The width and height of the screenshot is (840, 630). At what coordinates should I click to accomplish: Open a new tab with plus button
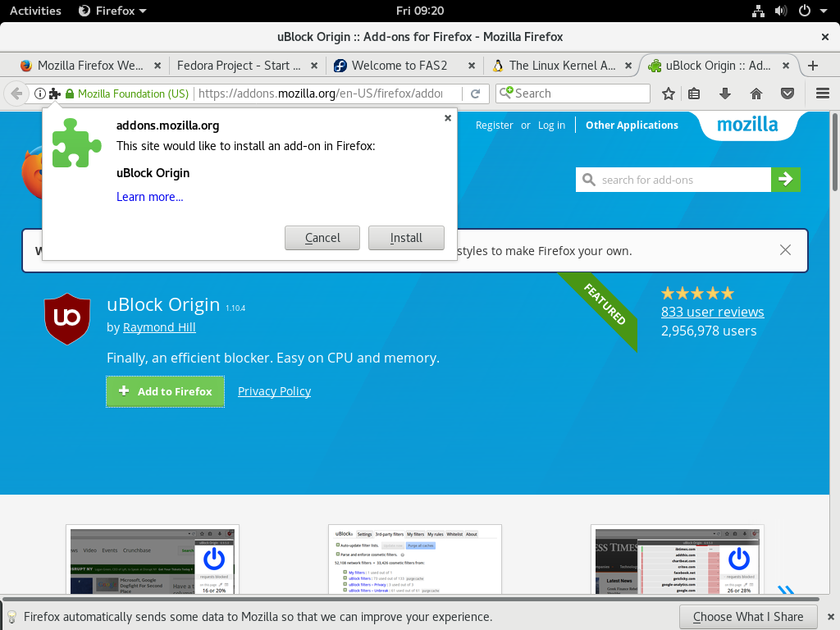click(x=813, y=66)
